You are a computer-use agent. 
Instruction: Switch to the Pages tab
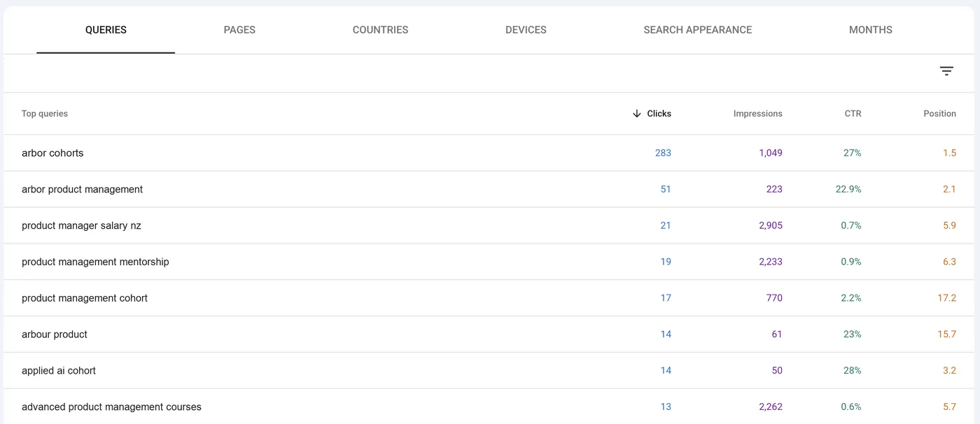[x=239, y=30]
